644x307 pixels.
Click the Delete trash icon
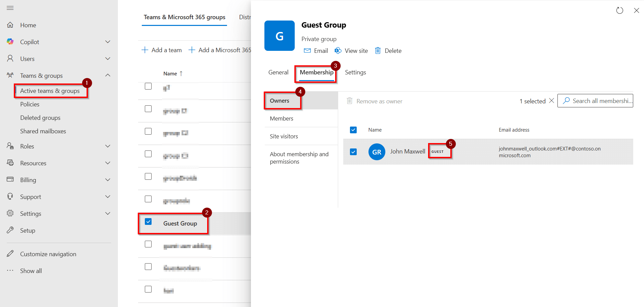click(378, 50)
